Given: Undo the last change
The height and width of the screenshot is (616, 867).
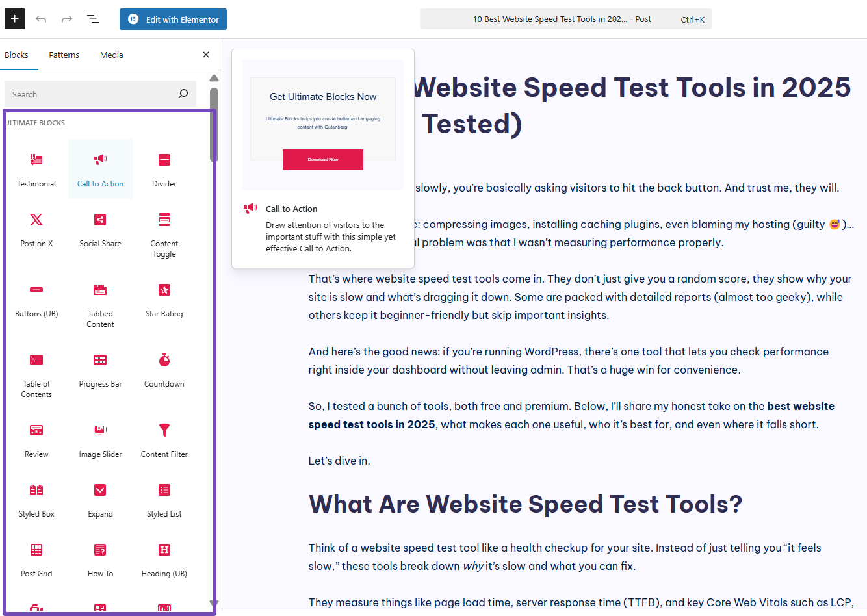Looking at the screenshot, I should pyautogui.click(x=41, y=19).
